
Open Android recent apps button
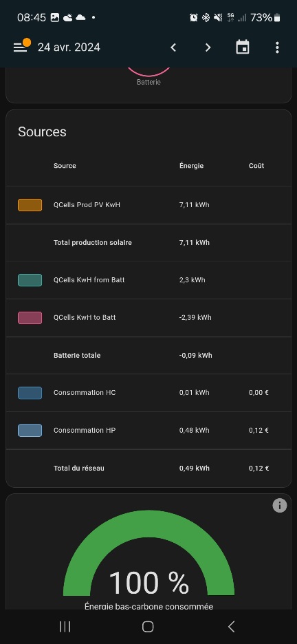pos(65,626)
